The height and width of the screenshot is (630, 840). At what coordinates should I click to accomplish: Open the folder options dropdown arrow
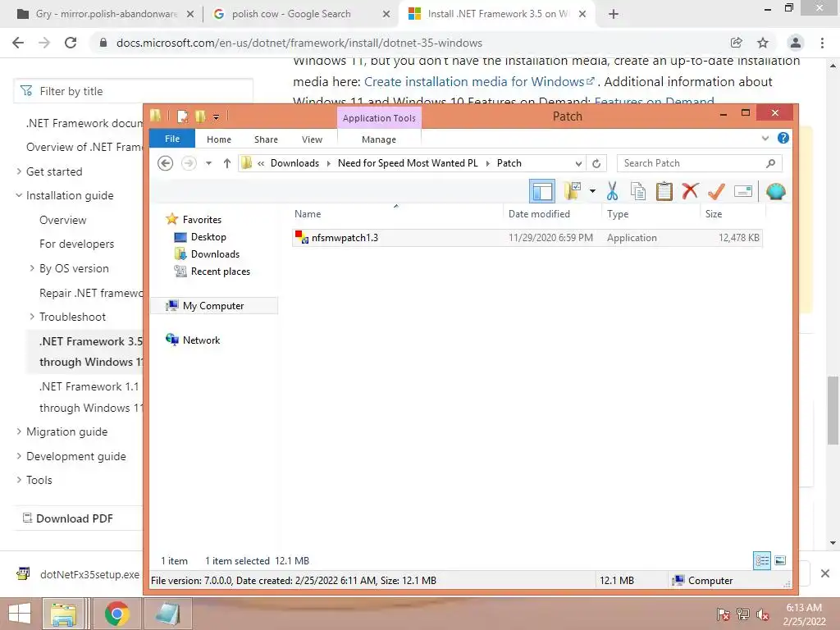[x=592, y=191]
